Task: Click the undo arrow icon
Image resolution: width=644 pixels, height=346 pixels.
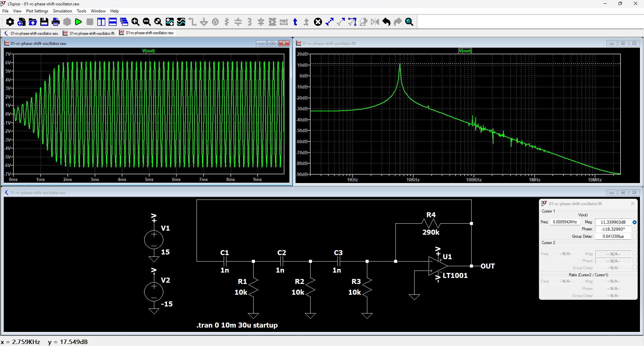Action: click(x=386, y=22)
